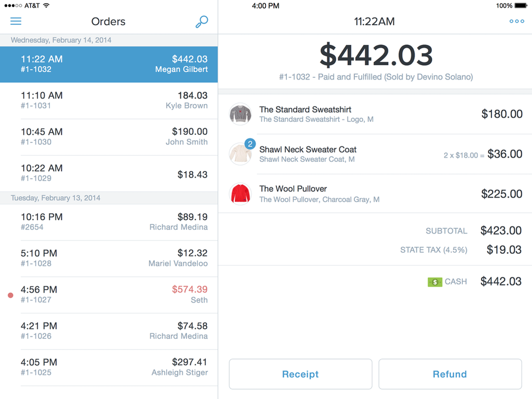532x399 pixels.
Task: Select Seth's unread $574.39 order
Action: point(108,294)
